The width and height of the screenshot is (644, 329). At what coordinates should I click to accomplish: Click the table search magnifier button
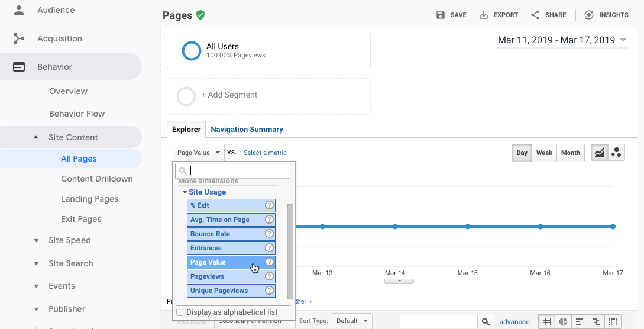click(486, 321)
